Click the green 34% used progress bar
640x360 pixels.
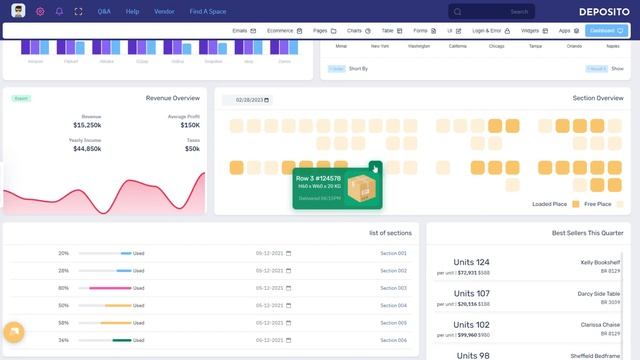click(105, 340)
